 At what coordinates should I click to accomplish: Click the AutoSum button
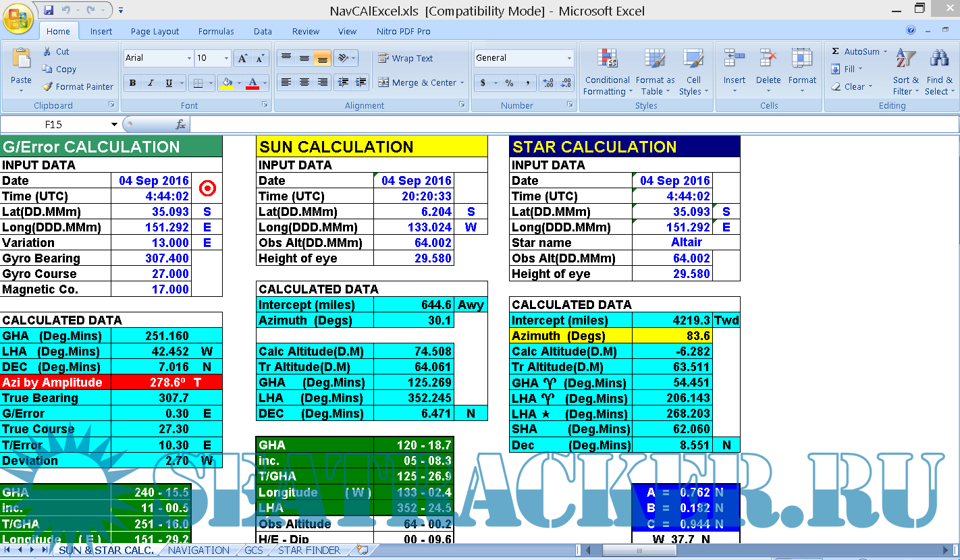point(855,51)
